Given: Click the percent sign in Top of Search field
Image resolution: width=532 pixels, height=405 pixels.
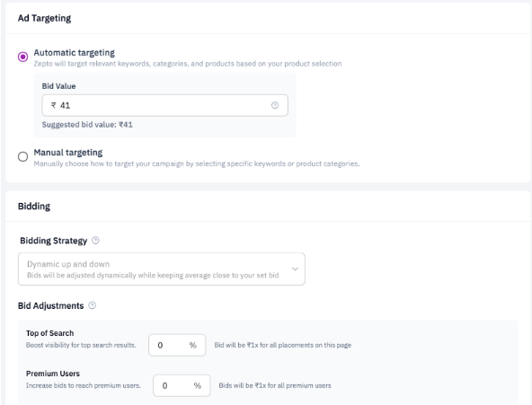Looking at the screenshot, I should [x=192, y=345].
